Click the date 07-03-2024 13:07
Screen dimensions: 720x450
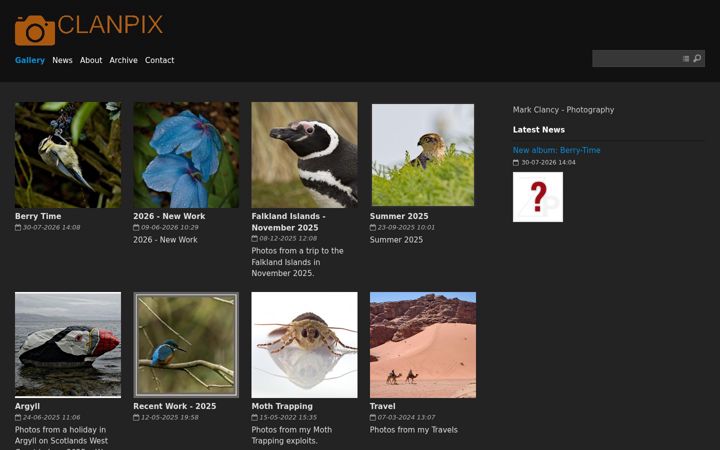tap(406, 417)
